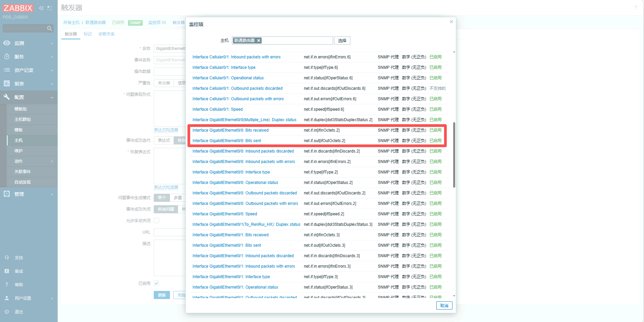Click the sidebar search magnifier icon
Image resolution: width=644 pixels, height=322 pixels.
click(x=50, y=28)
